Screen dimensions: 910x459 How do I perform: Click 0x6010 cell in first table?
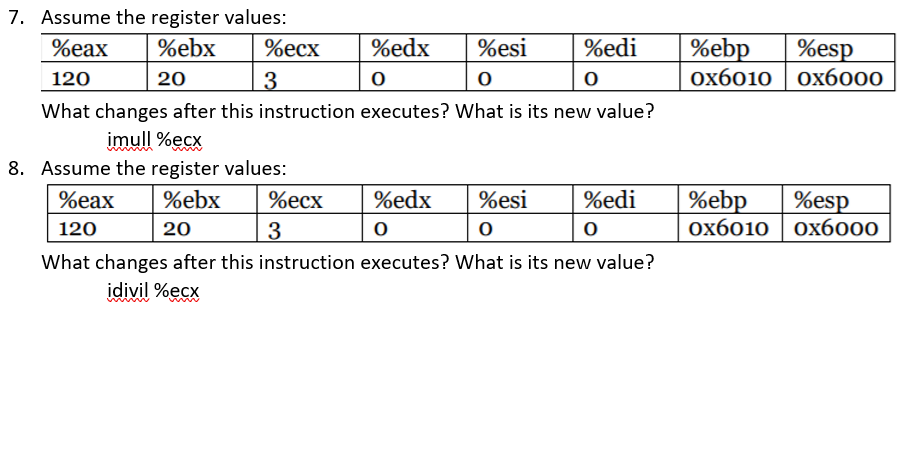point(732,77)
